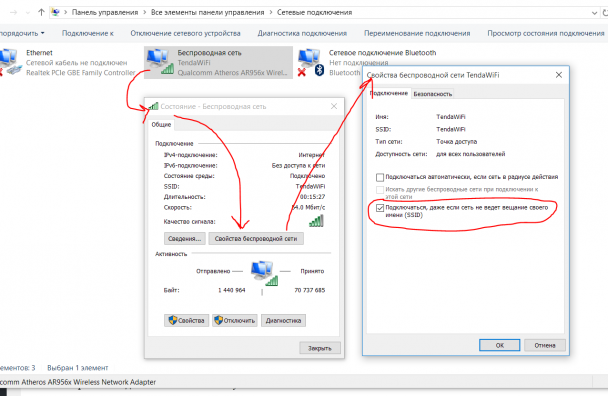Open the Упорядочить dropdown menu

click(22, 33)
